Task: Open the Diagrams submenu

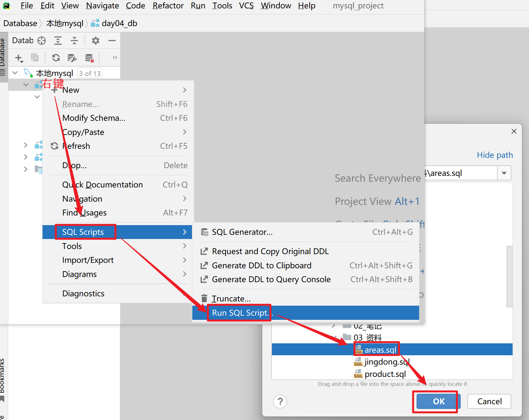Action: pyautogui.click(x=118, y=274)
